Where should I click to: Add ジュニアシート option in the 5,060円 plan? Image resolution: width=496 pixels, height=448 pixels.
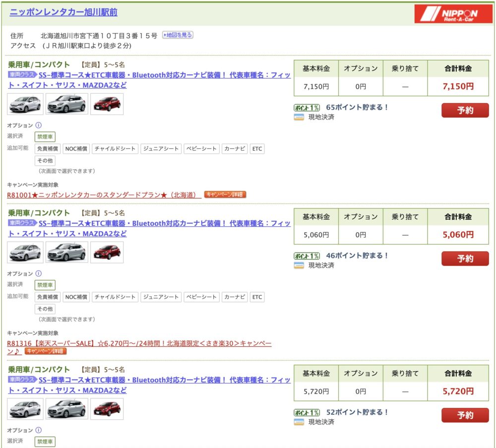(161, 297)
